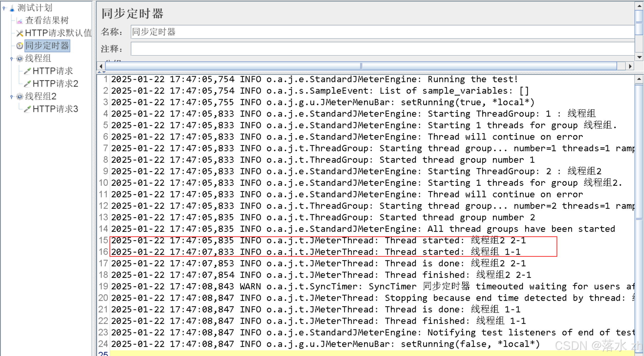Click the HTTP请求 pipette icon

click(x=27, y=71)
